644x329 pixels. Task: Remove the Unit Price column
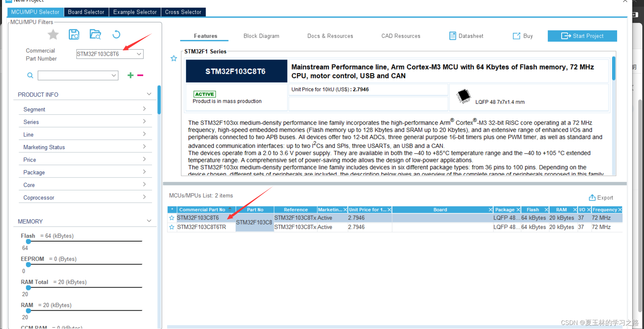click(x=389, y=210)
